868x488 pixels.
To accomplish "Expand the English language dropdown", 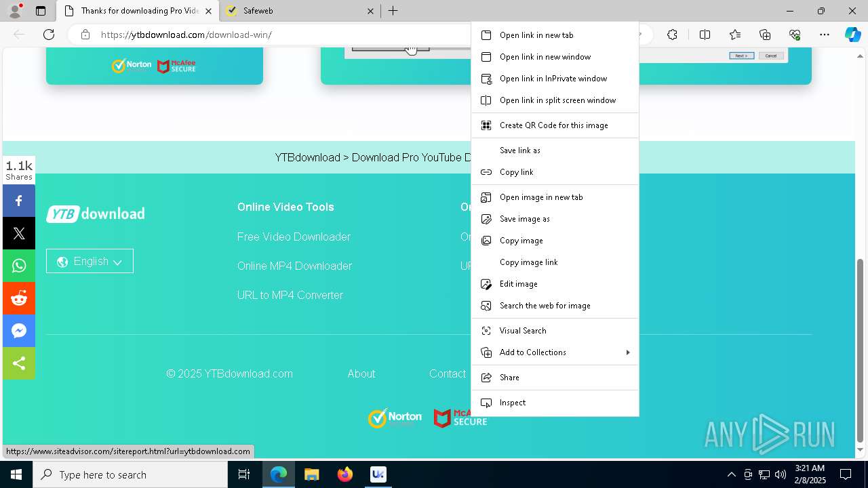I will (90, 261).
